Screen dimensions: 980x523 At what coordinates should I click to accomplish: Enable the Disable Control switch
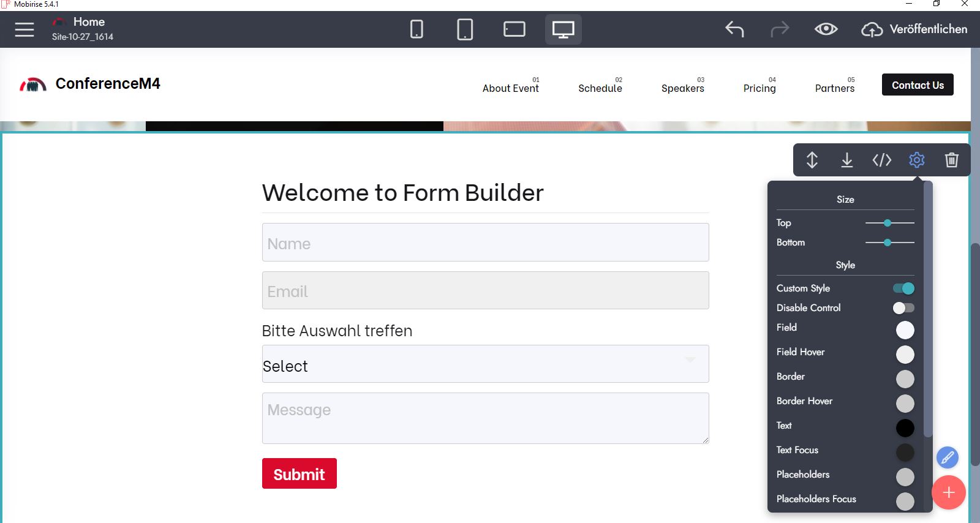903,308
